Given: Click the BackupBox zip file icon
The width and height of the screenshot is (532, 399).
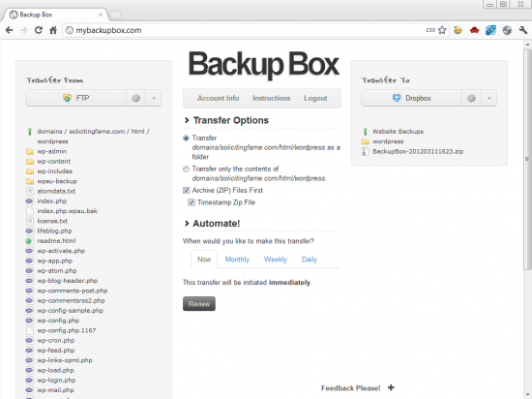Looking at the screenshot, I should tap(366, 151).
